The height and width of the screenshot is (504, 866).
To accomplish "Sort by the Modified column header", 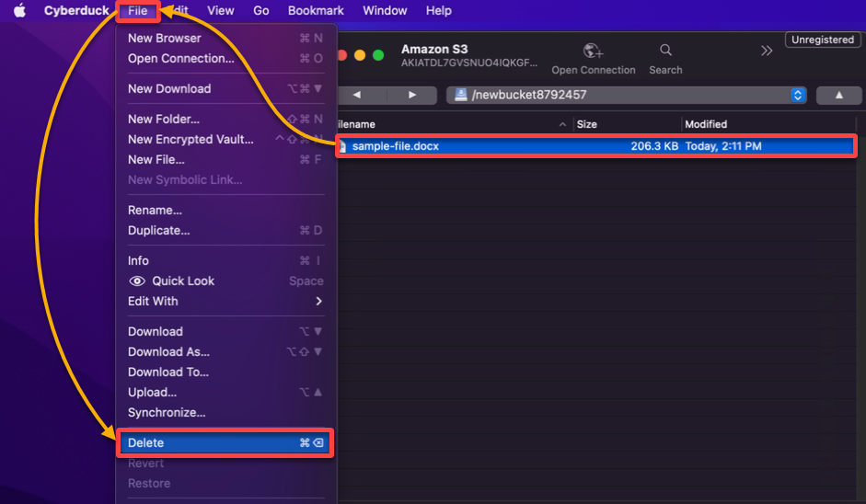I will click(768, 124).
